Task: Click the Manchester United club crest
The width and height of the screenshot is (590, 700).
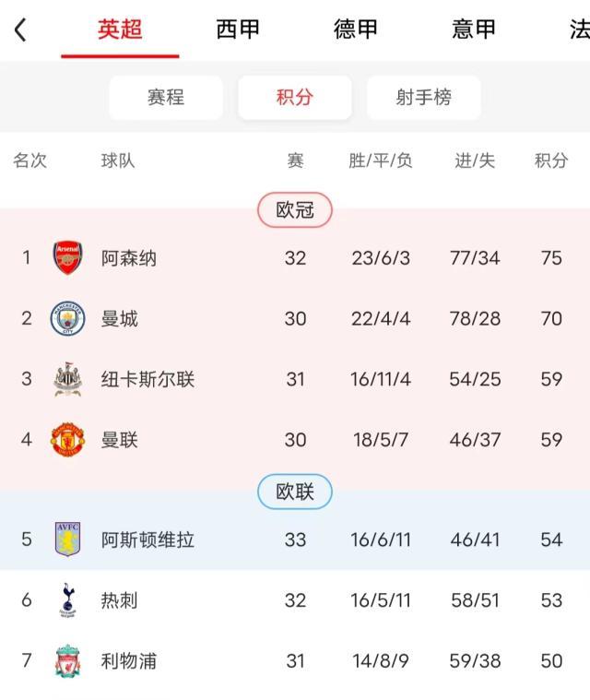Action: pyautogui.click(x=67, y=440)
